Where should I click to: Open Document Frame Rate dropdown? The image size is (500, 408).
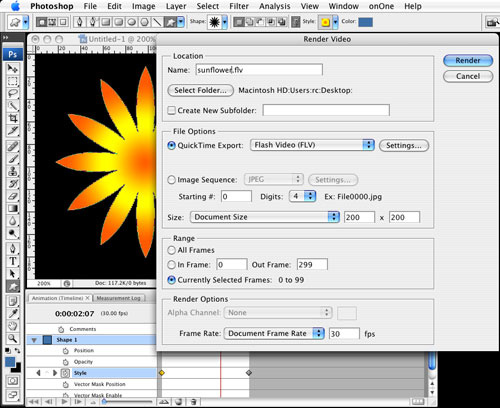[x=274, y=333]
